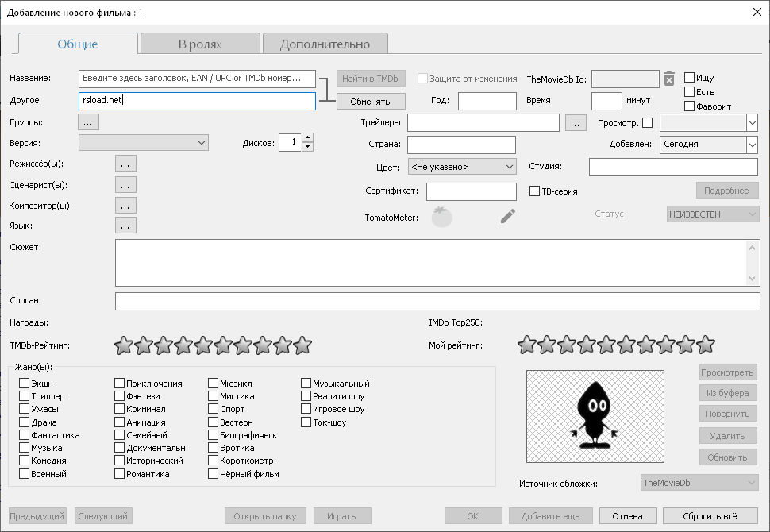The image size is (770, 532).
Task: Click the Из буфера button
Action: coord(728,393)
